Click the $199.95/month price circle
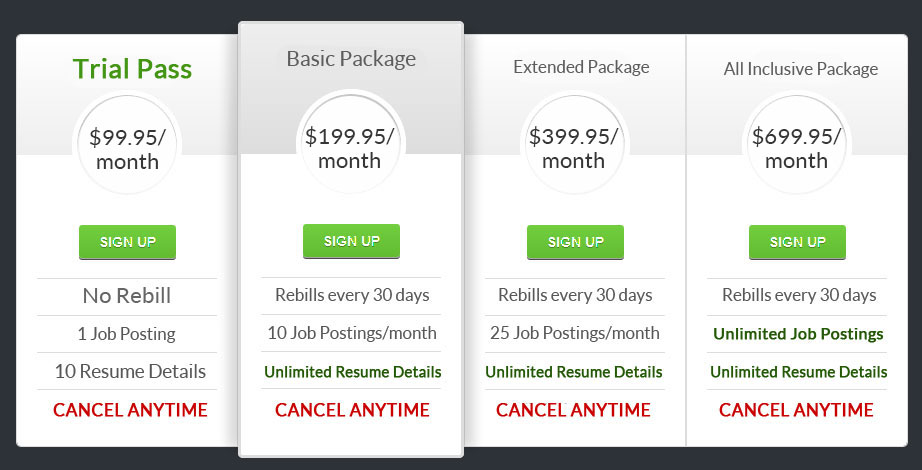Screen dimensions: 922x470 click(x=350, y=148)
